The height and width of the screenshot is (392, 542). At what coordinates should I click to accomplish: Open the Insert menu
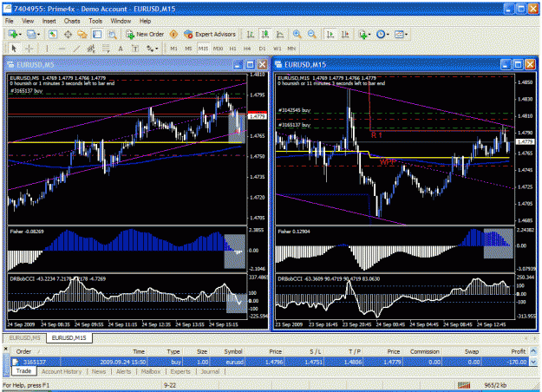coord(49,21)
